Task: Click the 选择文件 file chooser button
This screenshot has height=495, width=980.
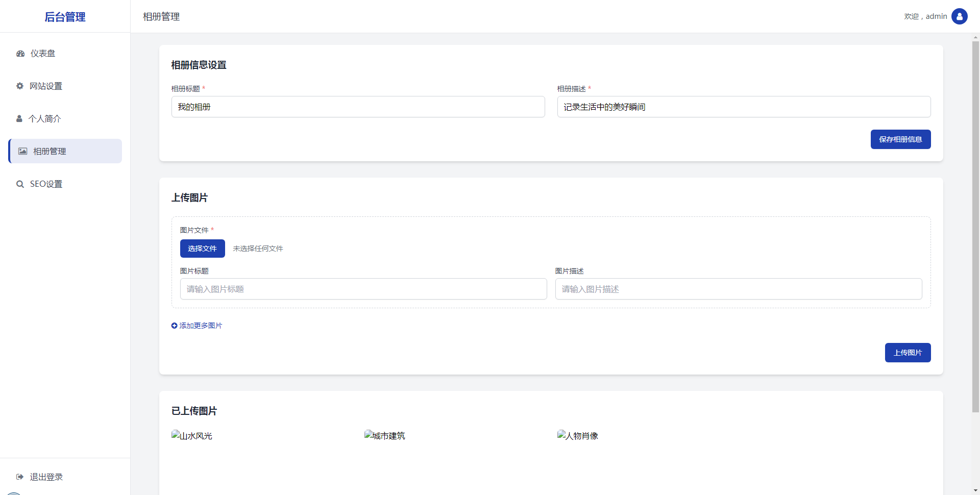Action: click(202, 249)
